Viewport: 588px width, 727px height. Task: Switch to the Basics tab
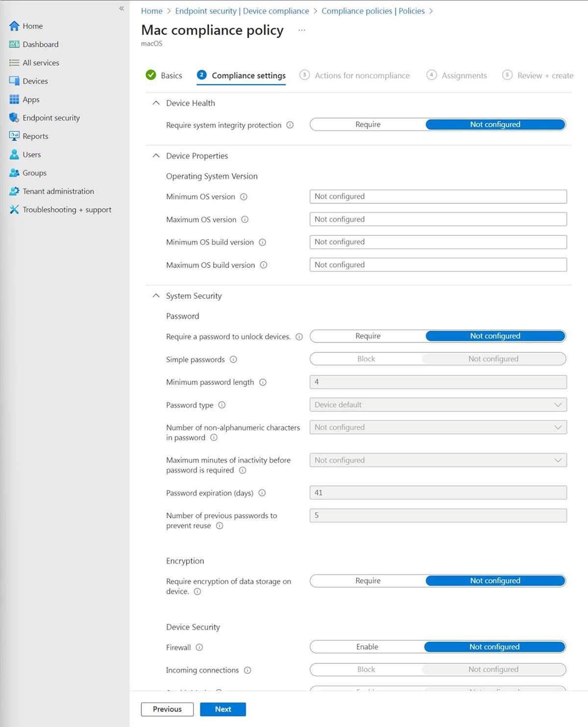click(171, 75)
